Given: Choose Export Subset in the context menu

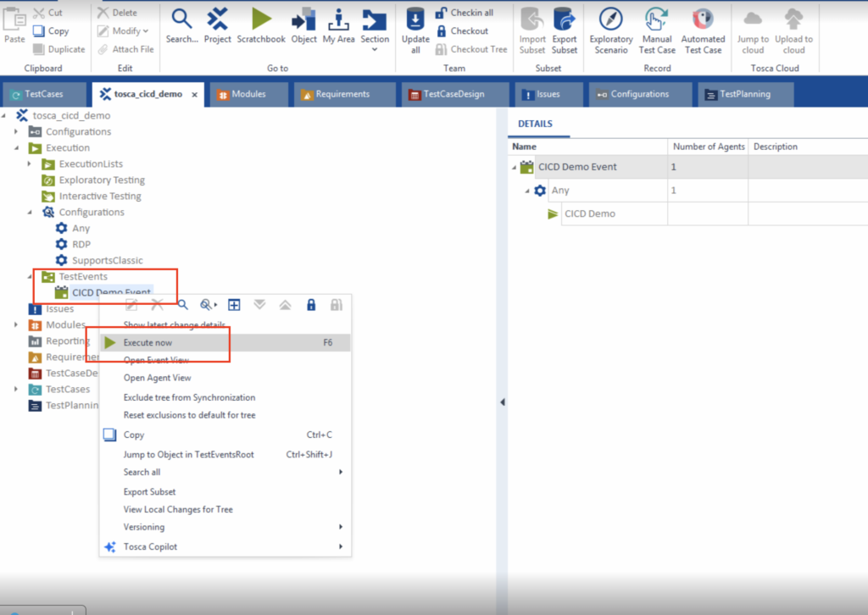Looking at the screenshot, I should coord(225,491).
